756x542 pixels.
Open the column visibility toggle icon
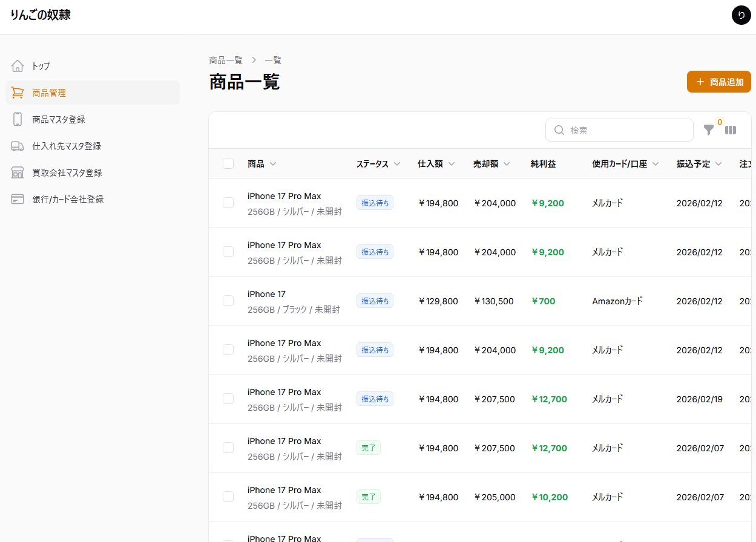coord(731,130)
